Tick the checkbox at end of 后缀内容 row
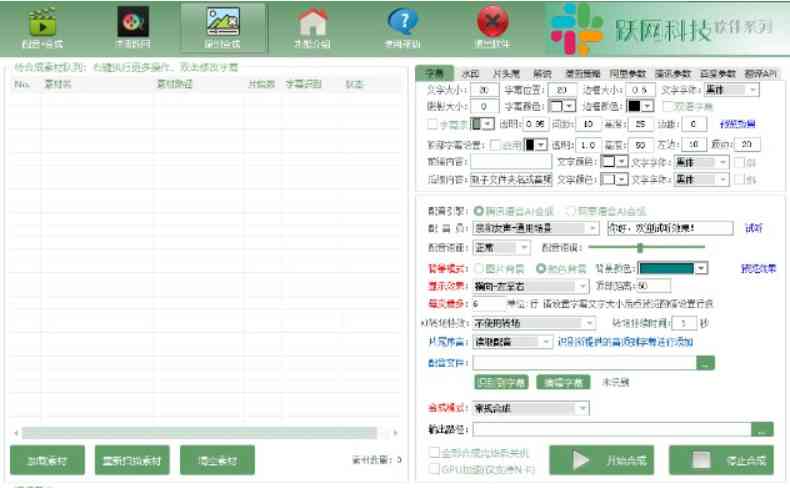Viewport: 790px width, 488px height. tap(740, 179)
